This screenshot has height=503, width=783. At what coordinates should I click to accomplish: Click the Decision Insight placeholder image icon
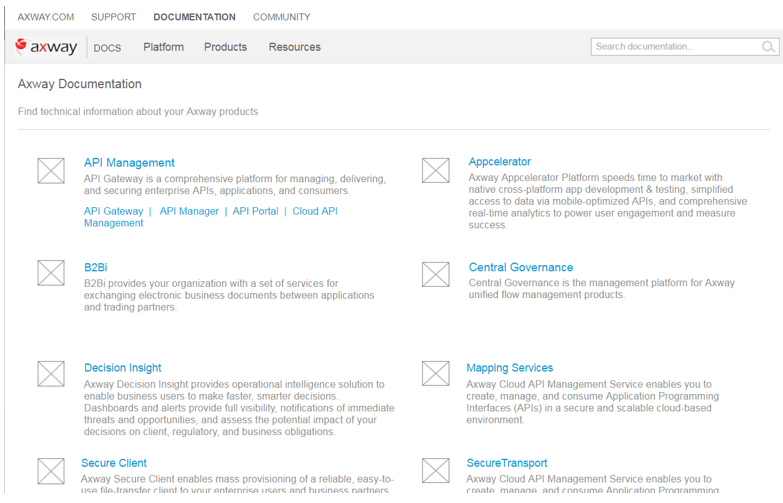pyautogui.click(x=51, y=374)
